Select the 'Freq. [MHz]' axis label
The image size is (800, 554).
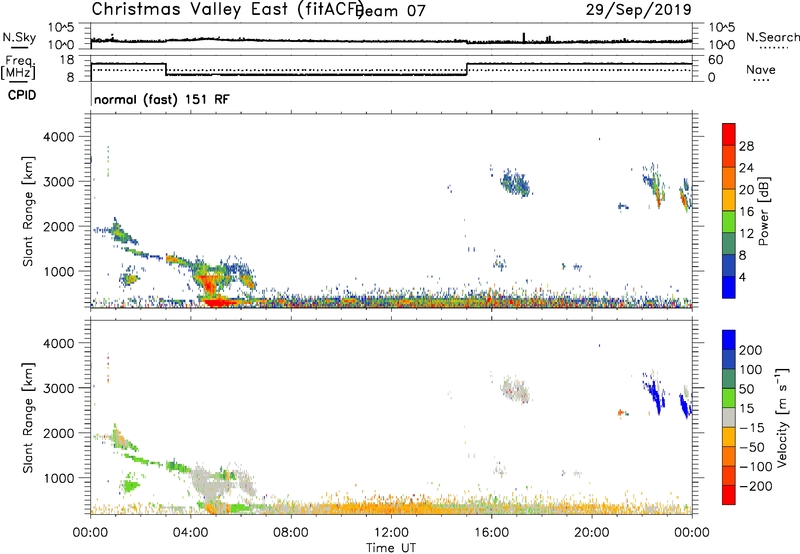18,68
